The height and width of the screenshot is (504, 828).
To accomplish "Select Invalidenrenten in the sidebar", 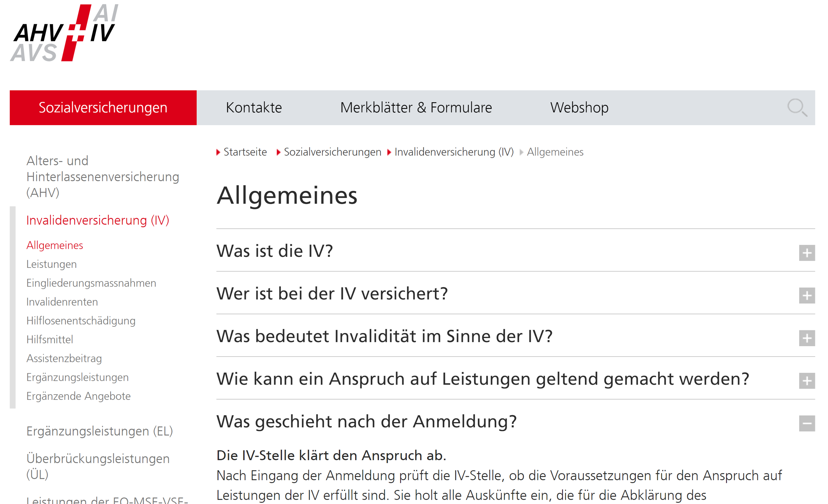I will tap(62, 302).
